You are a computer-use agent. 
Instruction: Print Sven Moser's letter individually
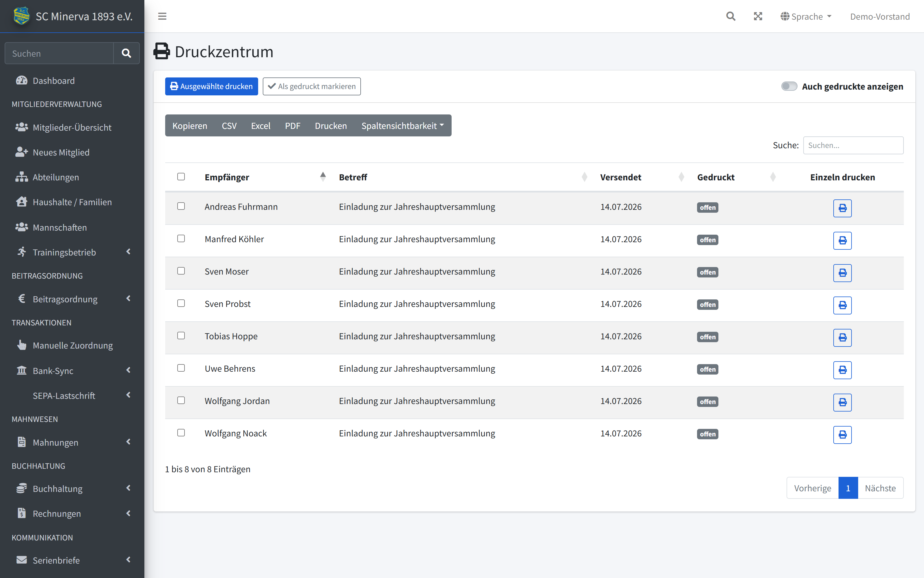click(x=842, y=273)
